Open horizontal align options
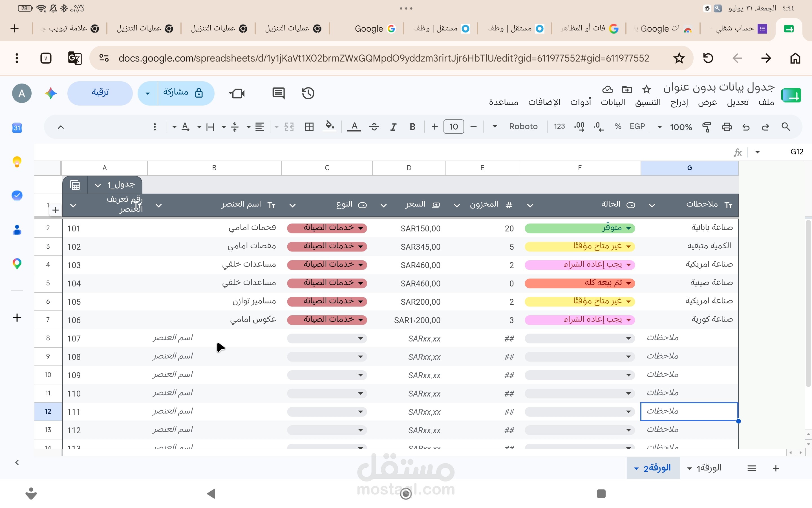 (259, 127)
